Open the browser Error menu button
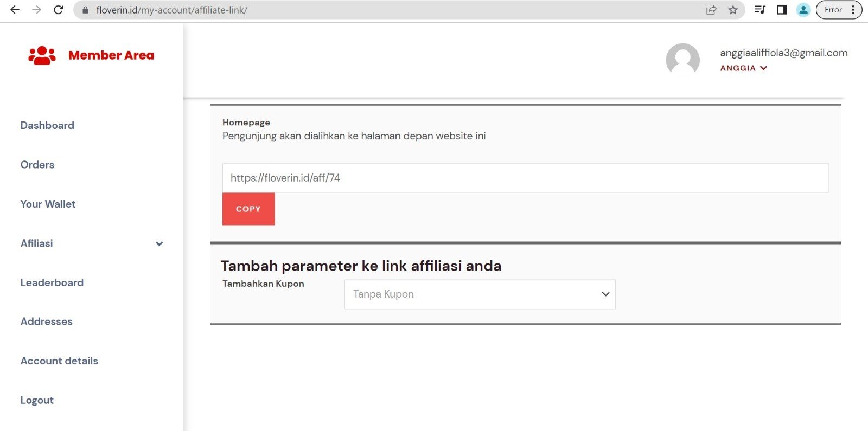Screen dimensions: 868x431 pos(838,10)
